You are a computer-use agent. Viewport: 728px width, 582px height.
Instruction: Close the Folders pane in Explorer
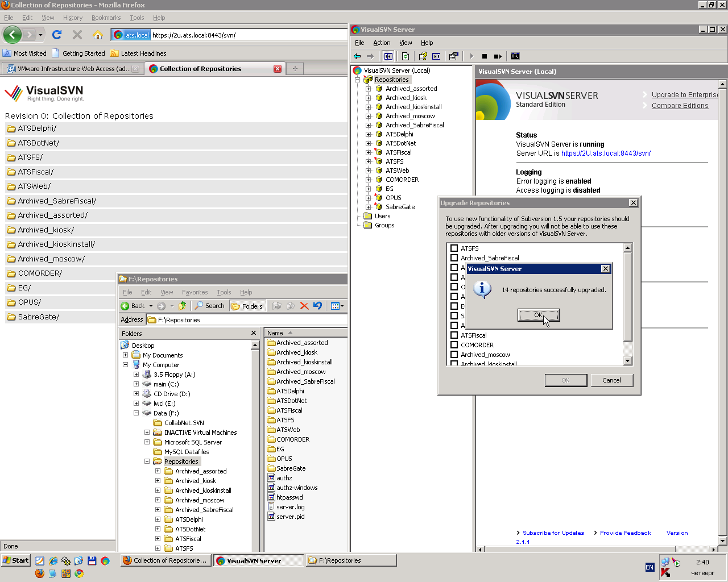[254, 333]
